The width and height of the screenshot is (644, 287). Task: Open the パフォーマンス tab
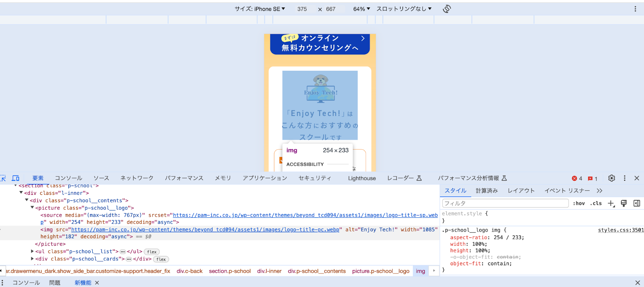point(184,178)
